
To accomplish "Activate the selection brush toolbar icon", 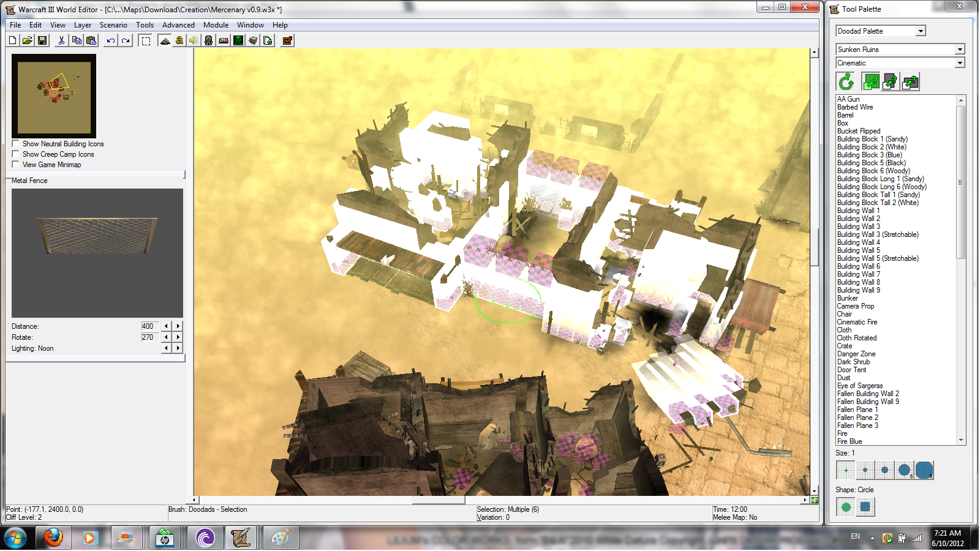I will pos(146,40).
